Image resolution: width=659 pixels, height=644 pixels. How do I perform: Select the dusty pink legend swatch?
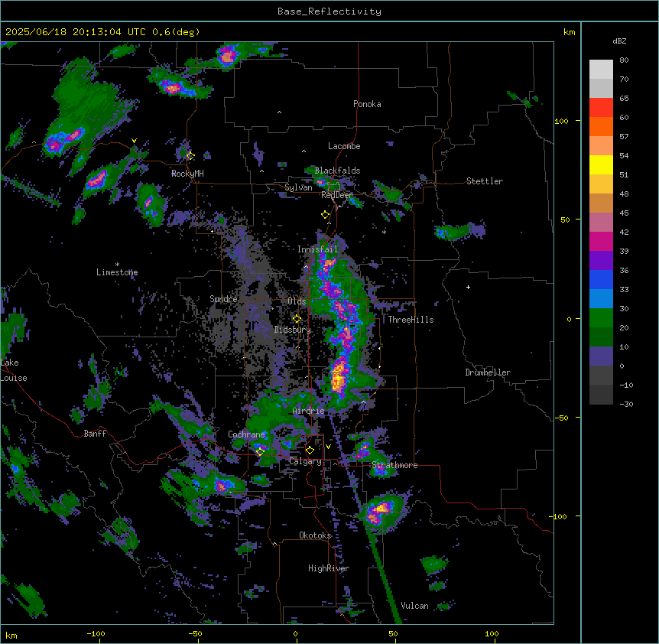601,223
